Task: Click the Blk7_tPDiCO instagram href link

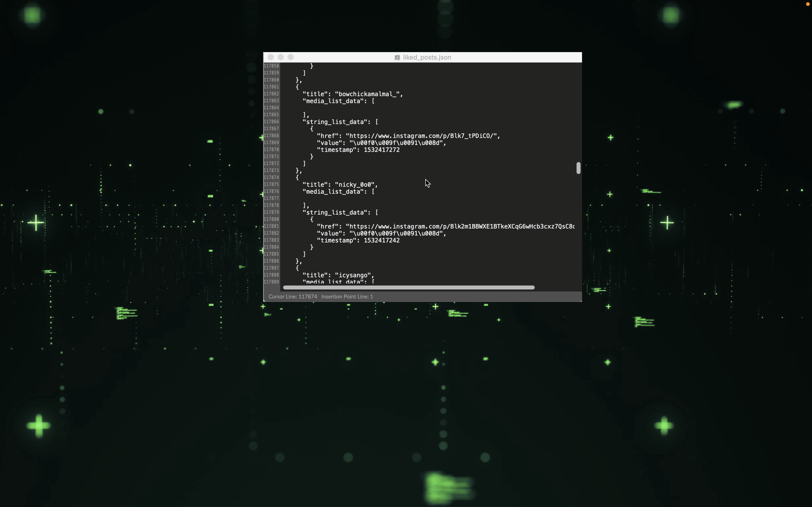Action: (x=423, y=136)
